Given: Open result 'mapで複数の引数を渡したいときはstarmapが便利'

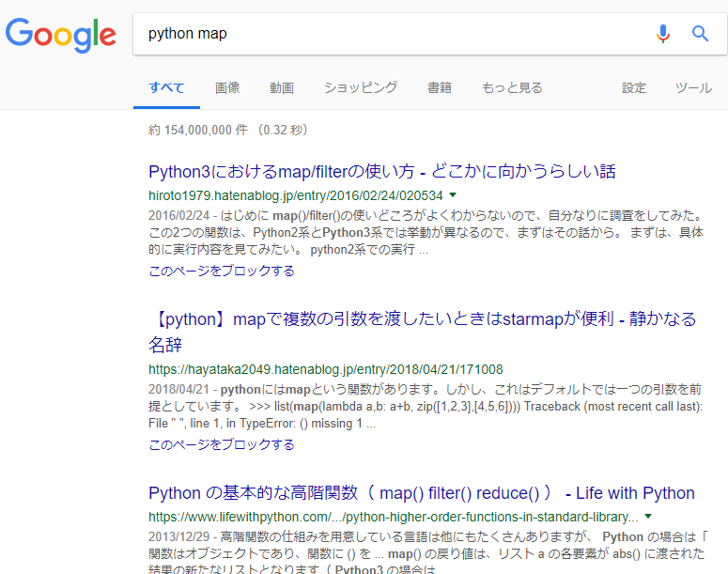Looking at the screenshot, I should coord(423,332).
